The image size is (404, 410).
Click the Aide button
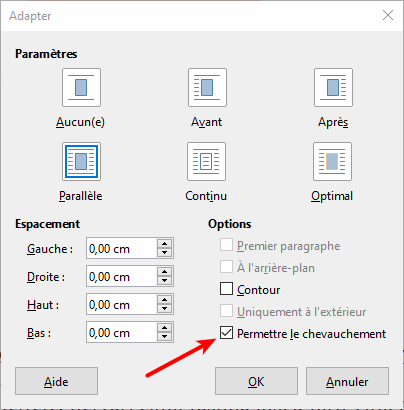(x=56, y=381)
